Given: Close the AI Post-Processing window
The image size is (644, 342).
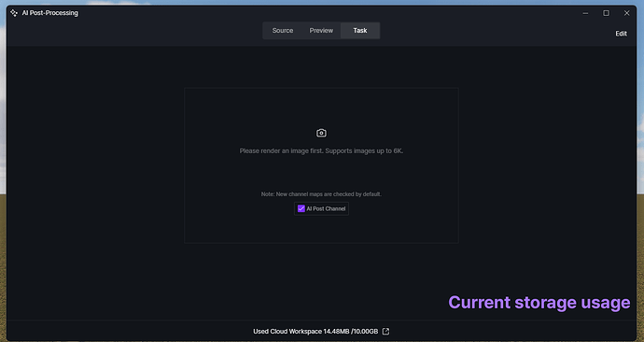Looking at the screenshot, I should coord(626,13).
